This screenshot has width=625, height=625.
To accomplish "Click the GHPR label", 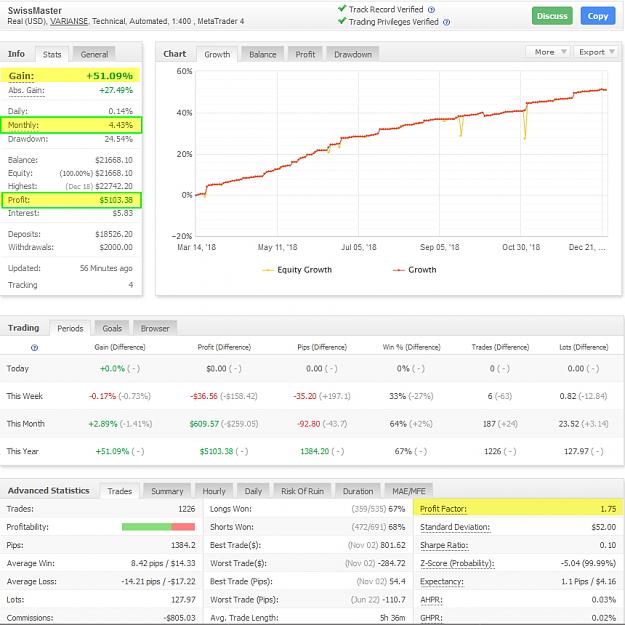I will [x=431, y=618].
